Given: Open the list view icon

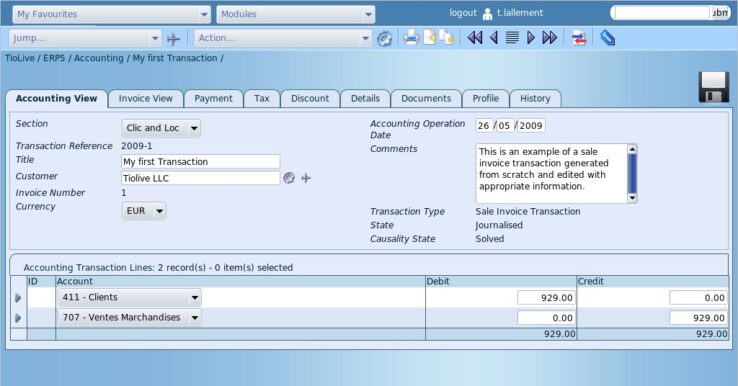Looking at the screenshot, I should (x=512, y=38).
